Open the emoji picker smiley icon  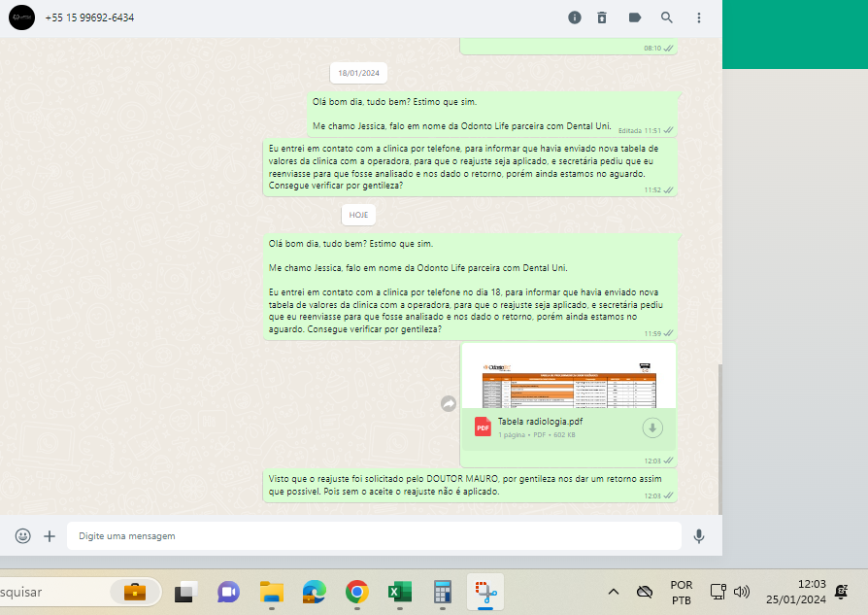[x=22, y=535]
